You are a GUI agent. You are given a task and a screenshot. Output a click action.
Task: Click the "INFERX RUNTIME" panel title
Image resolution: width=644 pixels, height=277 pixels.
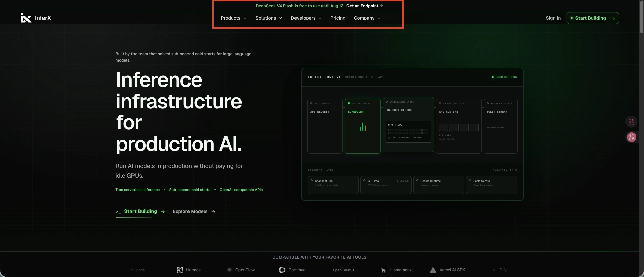324,77
